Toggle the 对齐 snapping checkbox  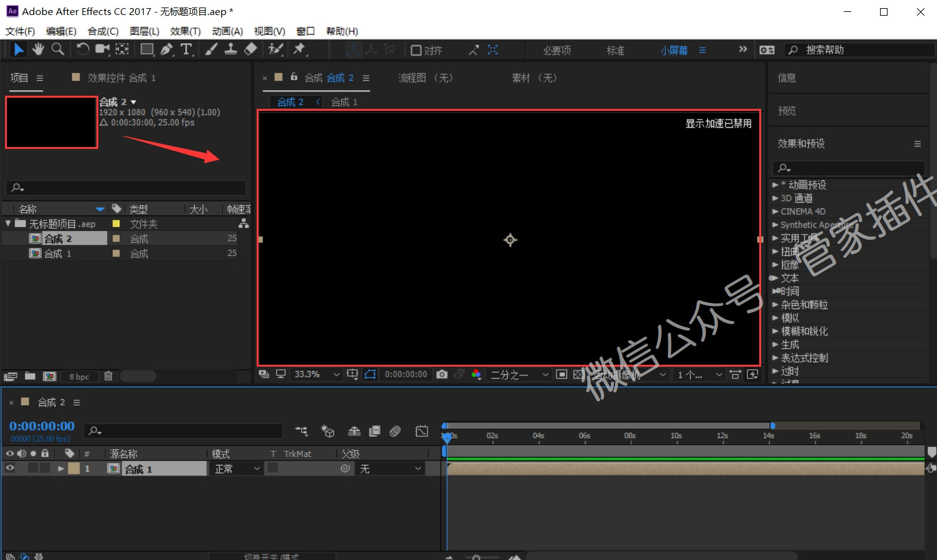tap(416, 50)
